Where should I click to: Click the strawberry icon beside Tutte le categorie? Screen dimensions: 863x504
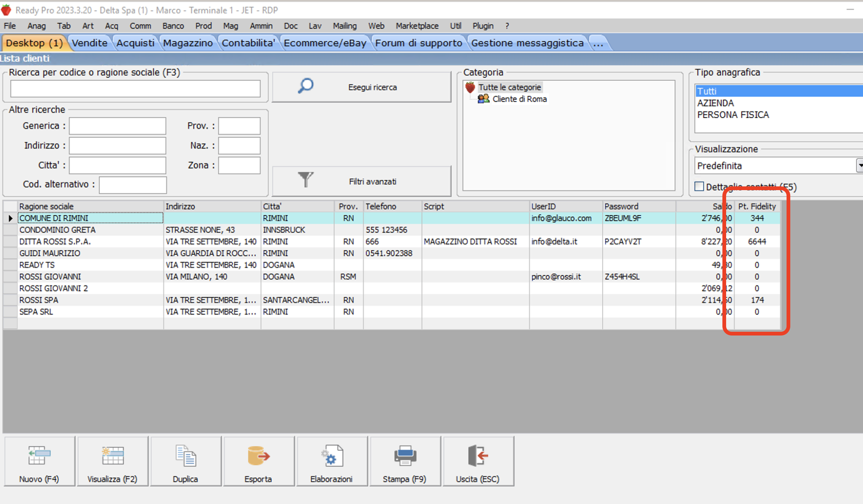(x=470, y=87)
